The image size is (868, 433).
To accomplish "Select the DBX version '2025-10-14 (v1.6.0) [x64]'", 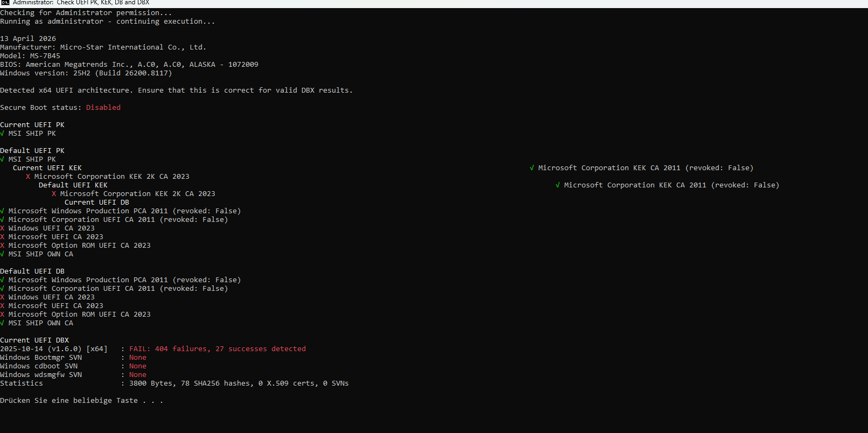I will click(x=54, y=349).
